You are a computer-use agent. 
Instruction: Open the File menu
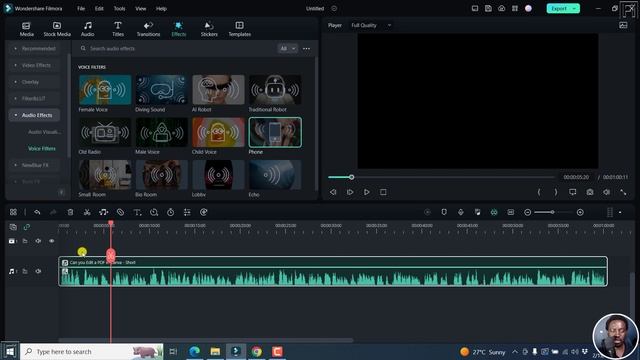pos(81,9)
